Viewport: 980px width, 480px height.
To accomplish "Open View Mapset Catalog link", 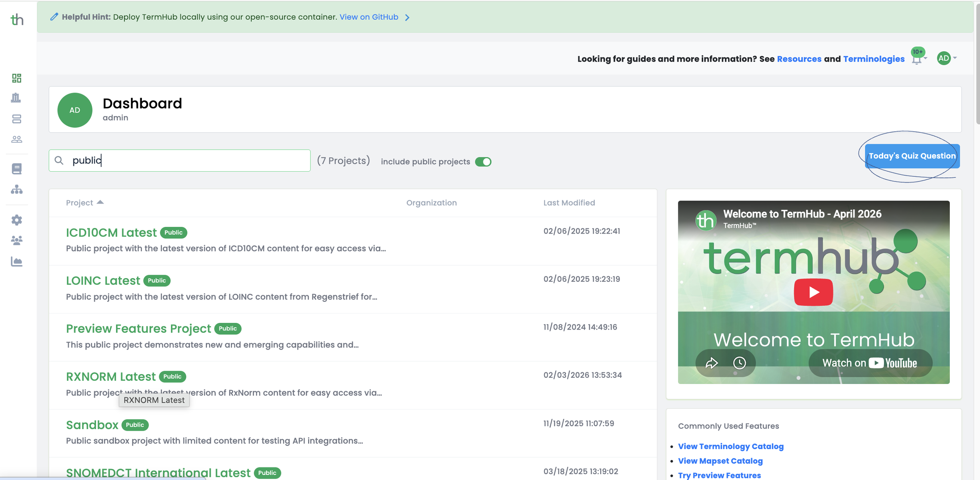I will point(720,461).
